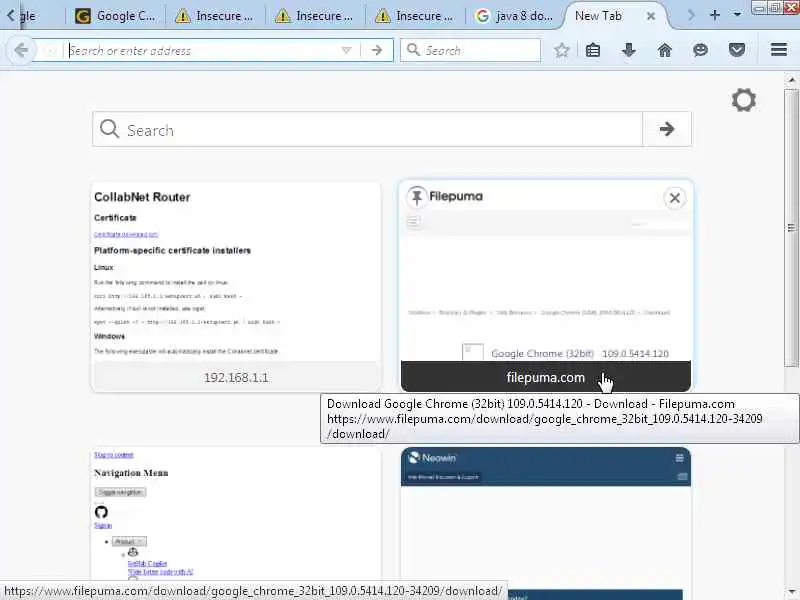
Task: Click the GitHub logo in the bottom-left tile
Action: click(101, 512)
